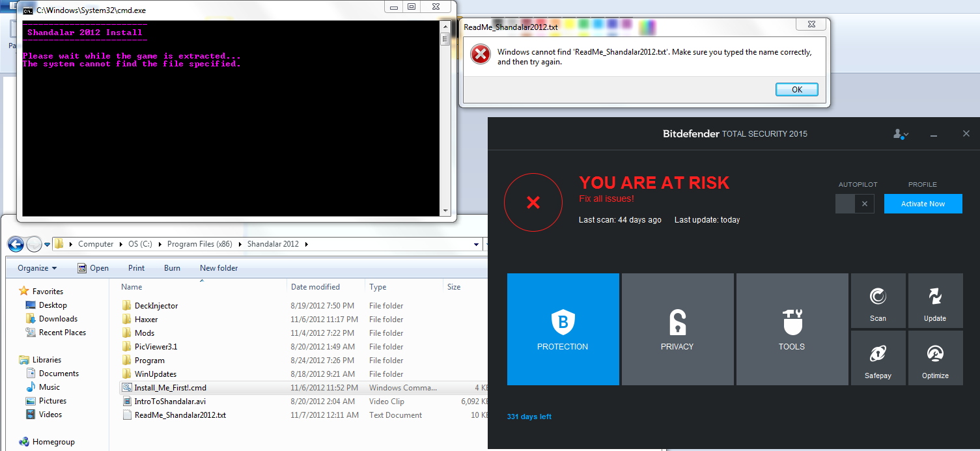Open the Privacy panel
The height and width of the screenshot is (451, 980).
[677, 329]
